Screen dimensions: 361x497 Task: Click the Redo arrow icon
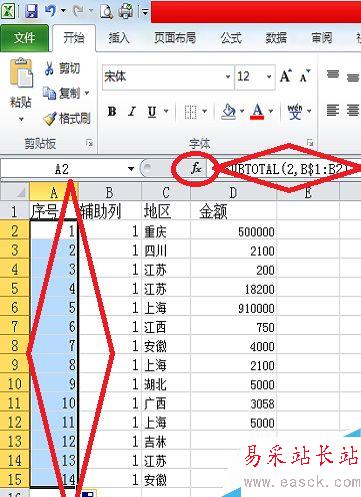pos(78,11)
